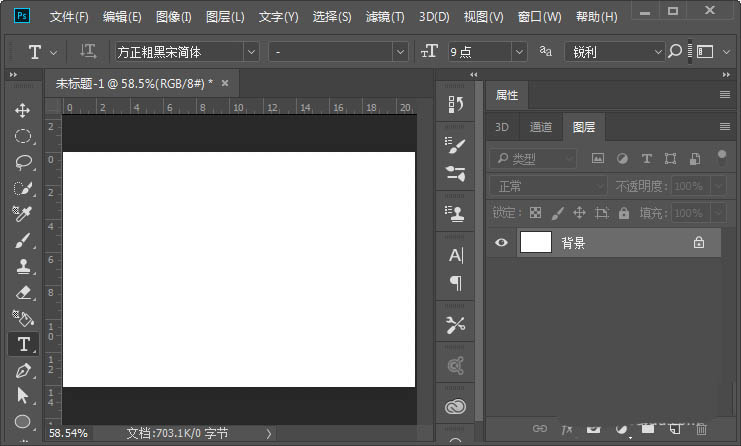Open the Creative Cloud Libraries panel icon
This screenshot has width=741, height=446.
[x=455, y=406]
